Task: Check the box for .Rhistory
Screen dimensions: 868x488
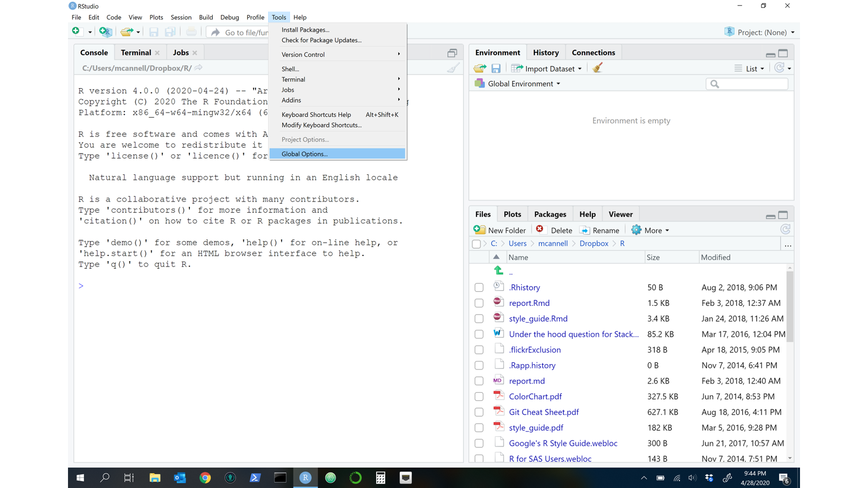Action: click(x=479, y=288)
